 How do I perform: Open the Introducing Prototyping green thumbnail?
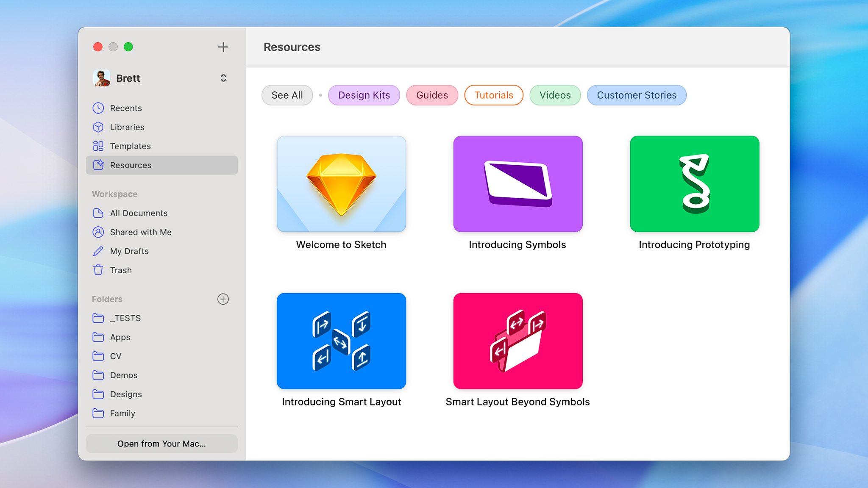[x=694, y=184]
